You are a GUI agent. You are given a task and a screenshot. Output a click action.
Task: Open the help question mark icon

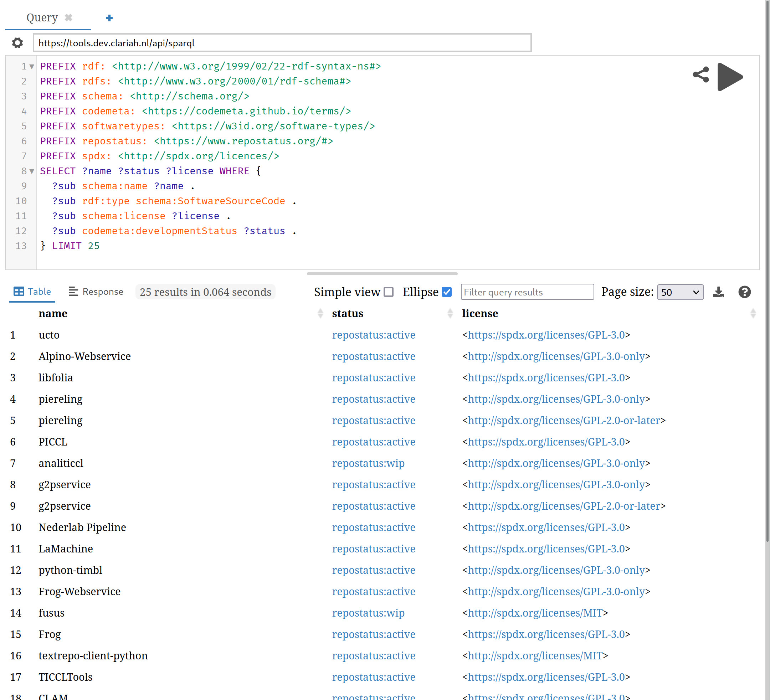(744, 292)
